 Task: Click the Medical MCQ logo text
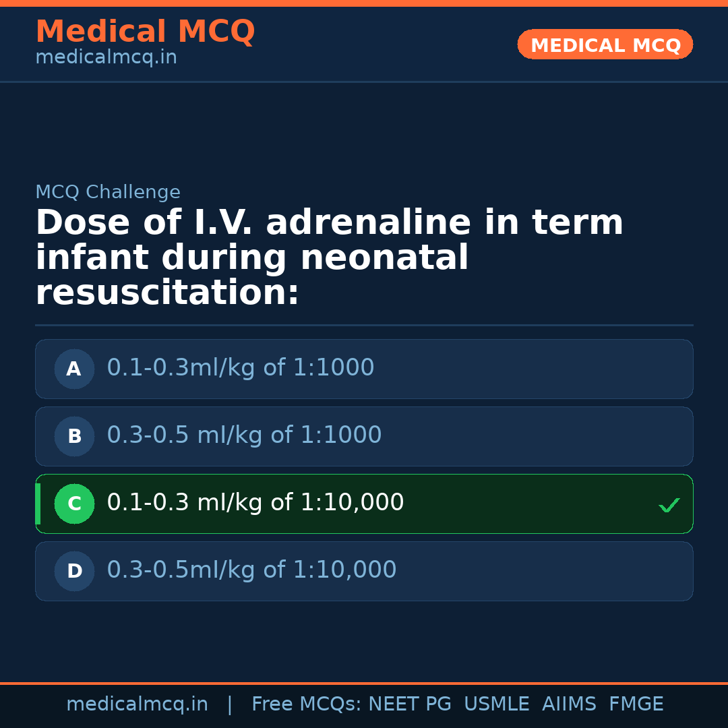tap(145, 32)
